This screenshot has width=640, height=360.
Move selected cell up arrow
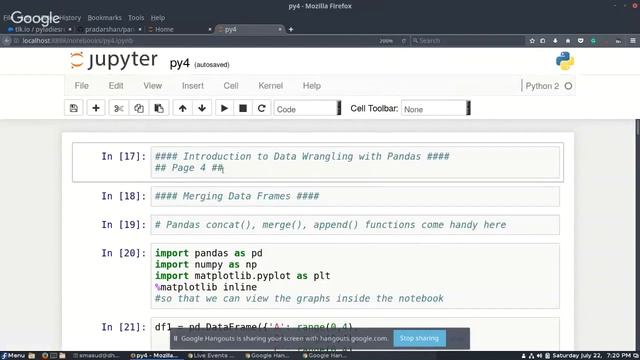(x=182, y=108)
